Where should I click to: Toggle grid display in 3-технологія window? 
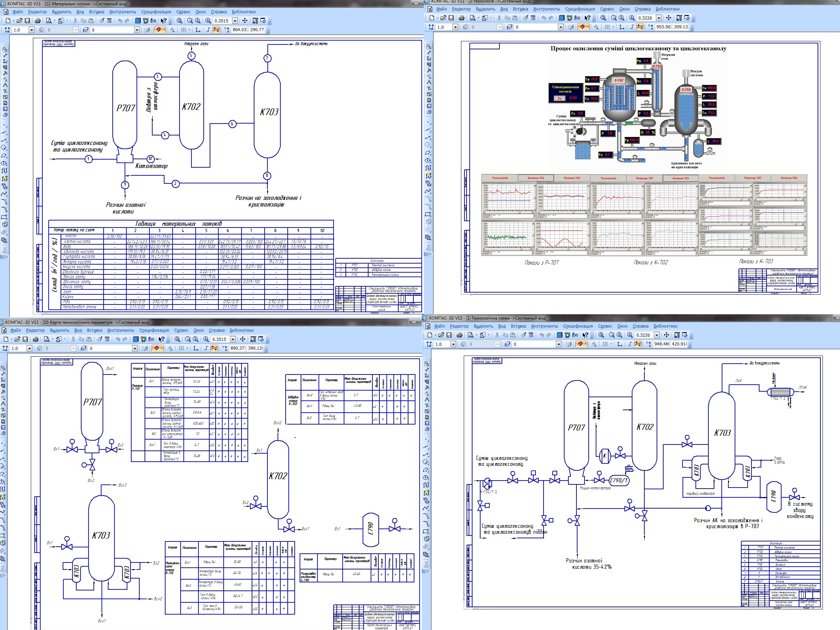607,27
